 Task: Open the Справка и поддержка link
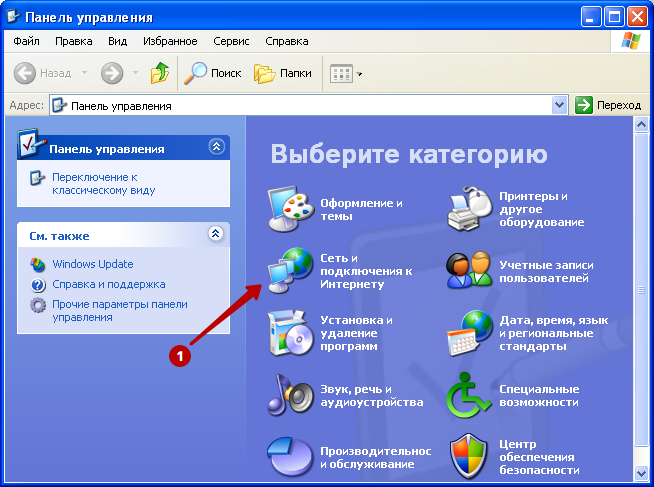(108, 284)
